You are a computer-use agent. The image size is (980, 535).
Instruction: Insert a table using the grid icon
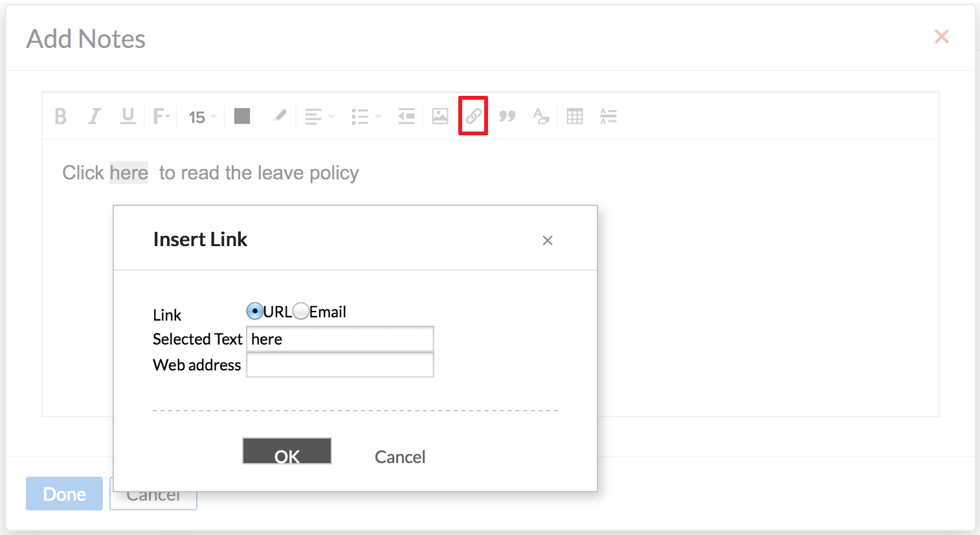[x=575, y=117]
